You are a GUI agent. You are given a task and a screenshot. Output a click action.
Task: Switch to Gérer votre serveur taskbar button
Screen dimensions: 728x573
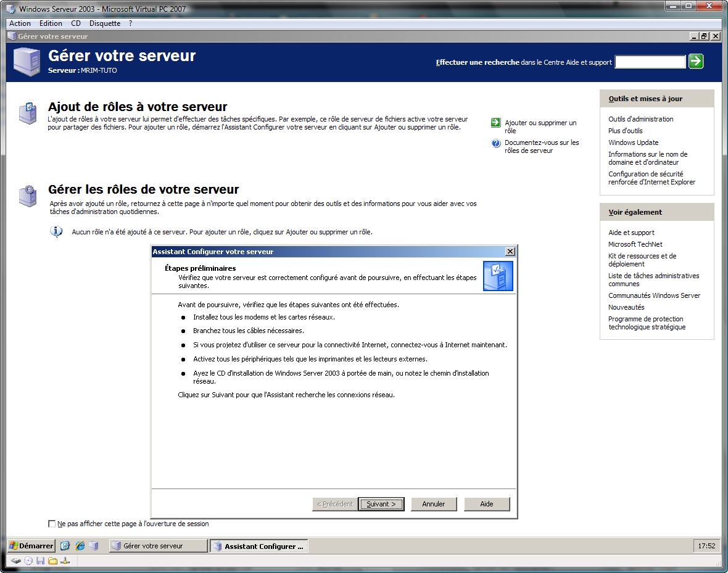(158, 546)
